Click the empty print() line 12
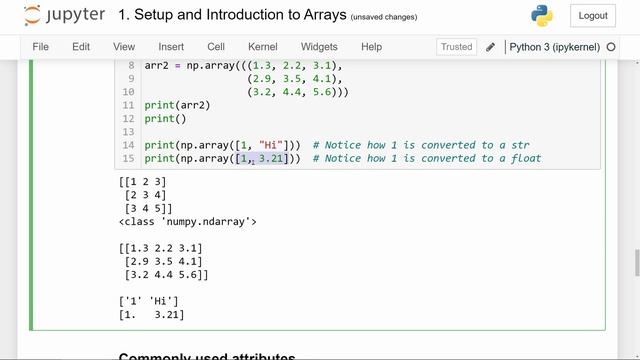 (x=165, y=119)
